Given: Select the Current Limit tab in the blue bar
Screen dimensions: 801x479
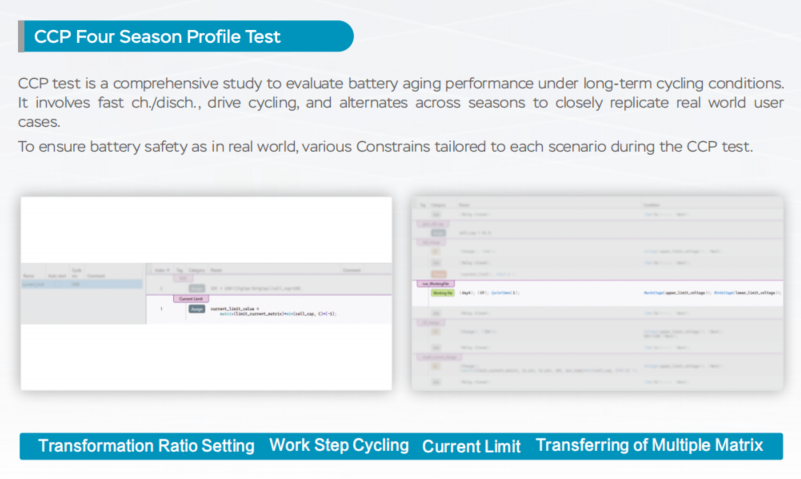Looking at the screenshot, I should (x=471, y=446).
